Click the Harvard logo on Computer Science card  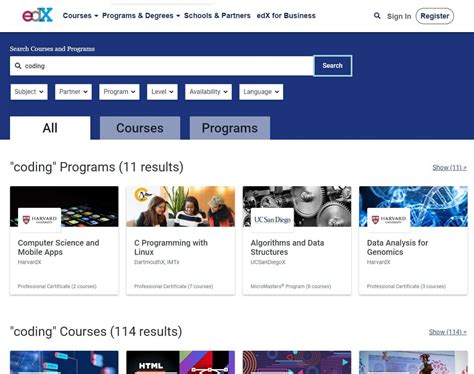click(x=39, y=219)
